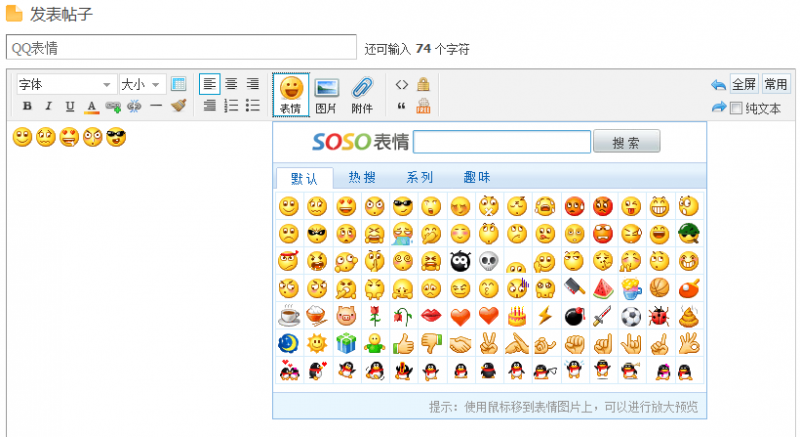This screenshot has height=437, width=800.
Task: Pick the coffee cup emoticon
Action: click(289, 317)
